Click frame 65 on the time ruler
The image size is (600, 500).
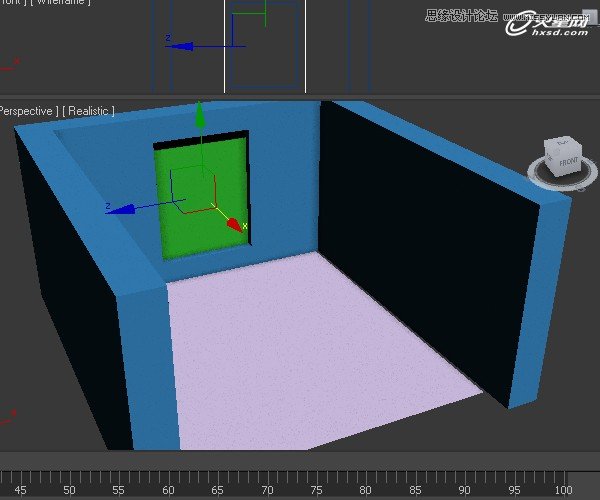tap(217, 489)
